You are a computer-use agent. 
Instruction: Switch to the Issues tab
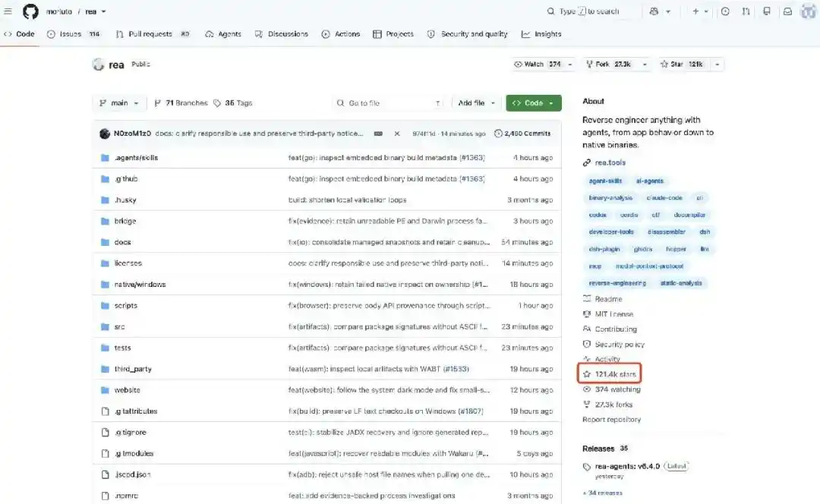73,34
